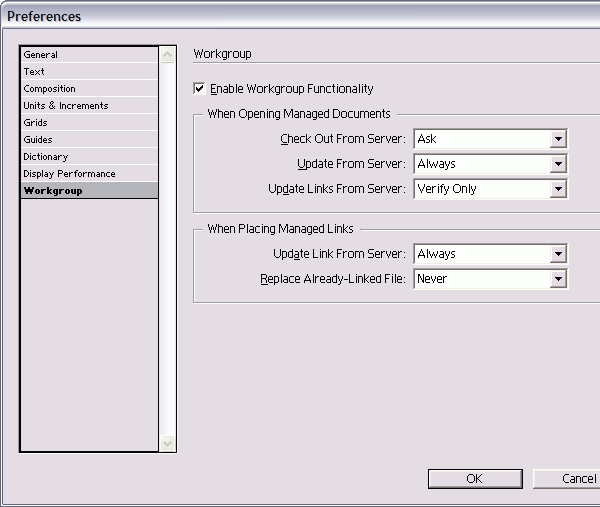Open Guides preferences category

coord(38,140)
